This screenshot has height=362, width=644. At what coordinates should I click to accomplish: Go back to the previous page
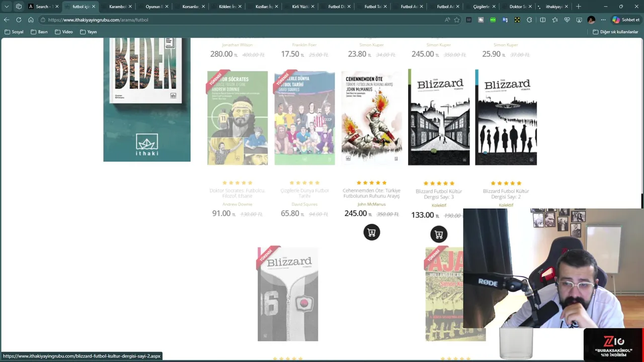7,20
